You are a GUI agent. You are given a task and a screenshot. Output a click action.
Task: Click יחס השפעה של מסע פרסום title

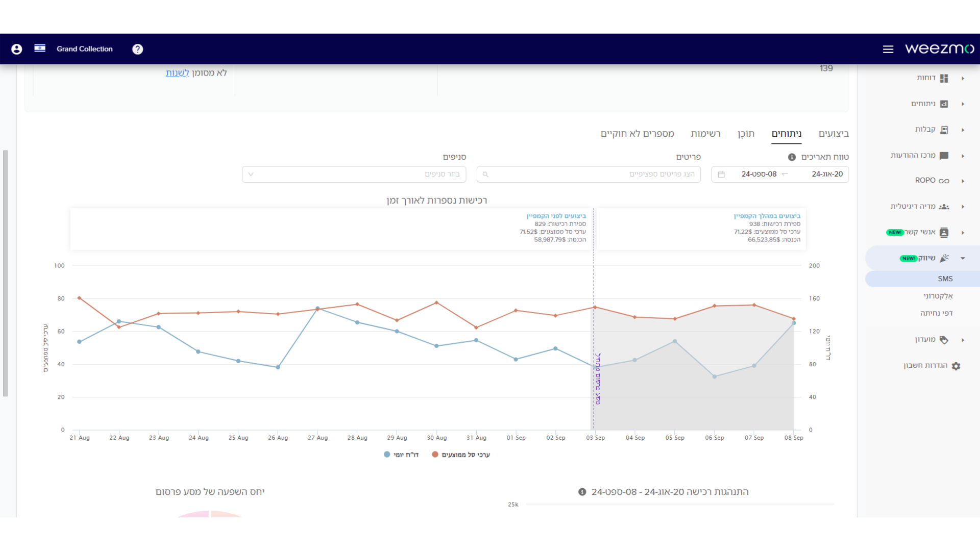coord(210,492)
